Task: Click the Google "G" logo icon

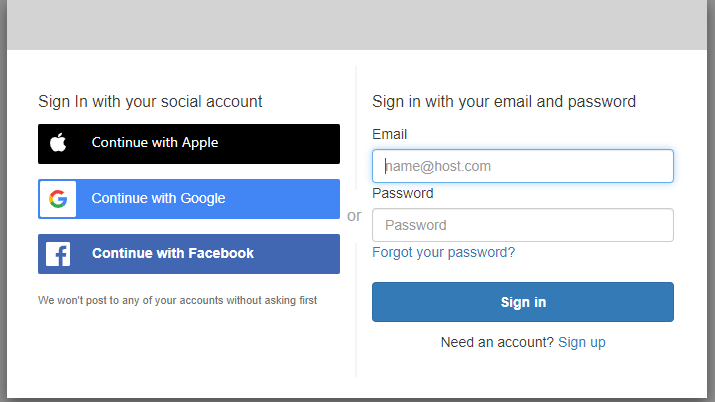Action: click(x=58, y=198)
